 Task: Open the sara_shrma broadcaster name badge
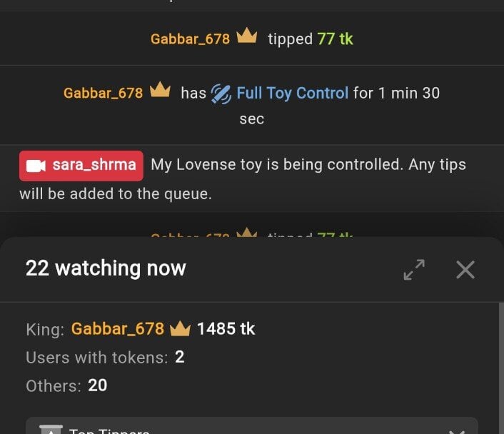[81, 166]
